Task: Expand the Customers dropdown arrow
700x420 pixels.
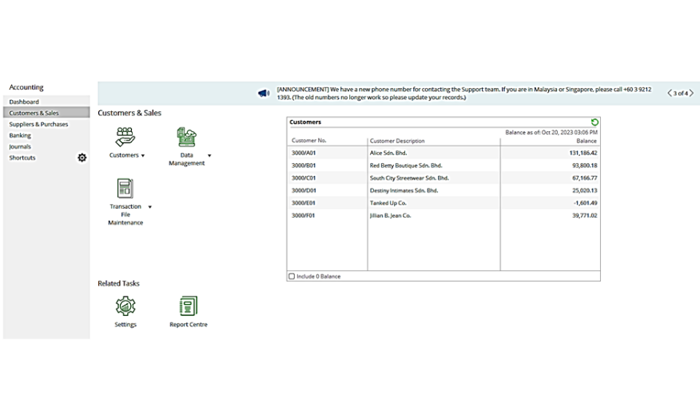Action: click(144, 156)
